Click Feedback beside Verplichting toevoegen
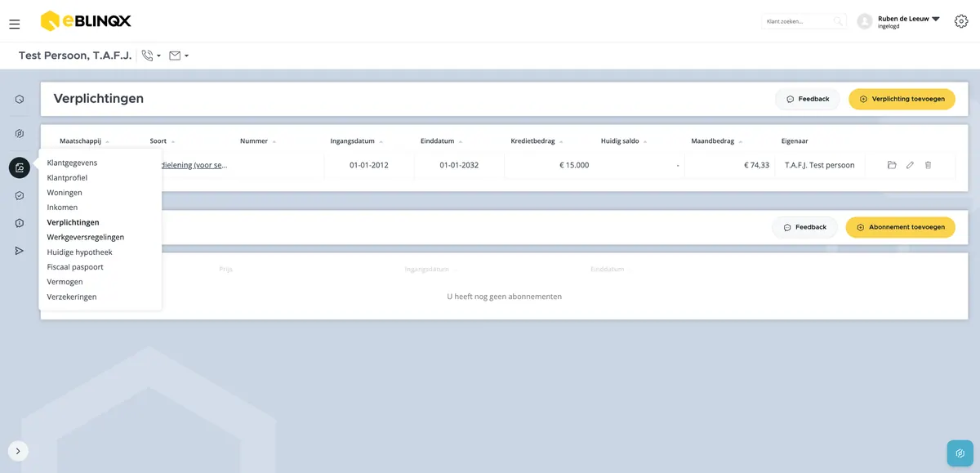 point(807,99)
